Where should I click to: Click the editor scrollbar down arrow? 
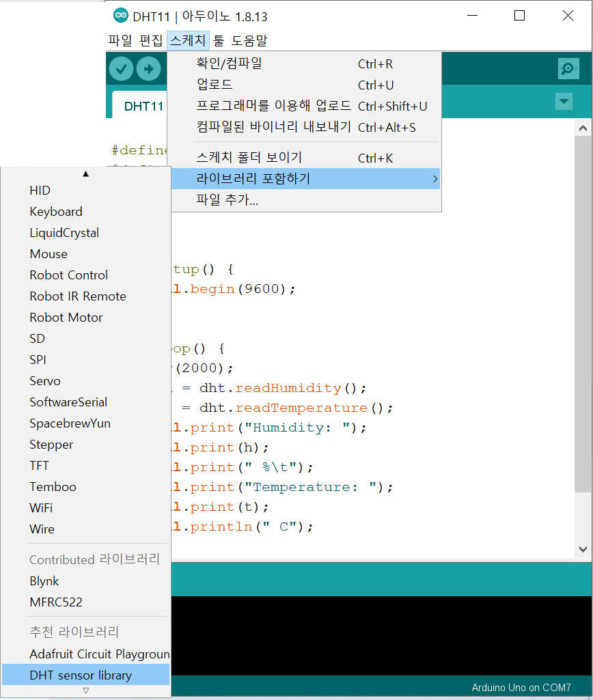pyautogui.click(x=583, y=549)
